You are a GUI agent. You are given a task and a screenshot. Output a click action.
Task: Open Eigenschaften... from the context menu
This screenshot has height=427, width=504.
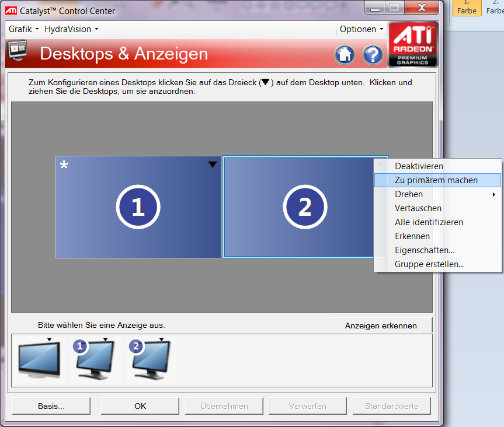(437, 250)
